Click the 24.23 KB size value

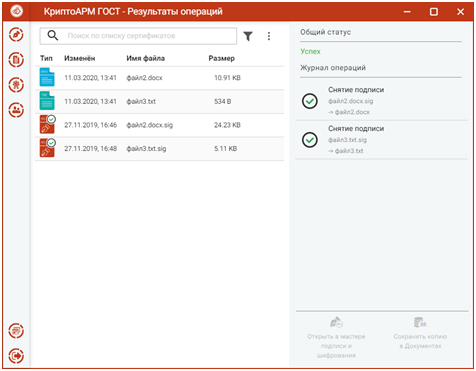(227, 125)
